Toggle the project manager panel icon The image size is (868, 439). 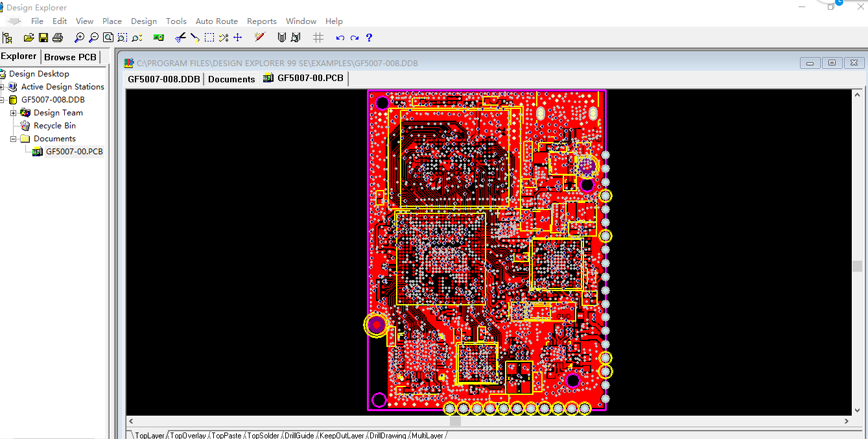click(x=8, y=38)
